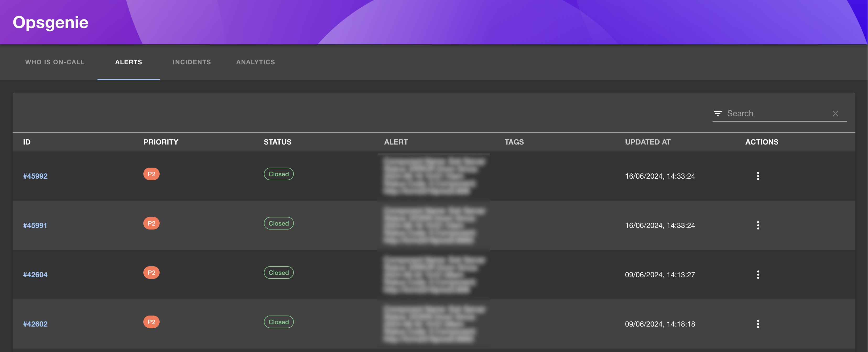This screenshot has height=352, width=868.
Task: Sort by Priority column header
Action: pyautogui.click(x=161, y=142)
